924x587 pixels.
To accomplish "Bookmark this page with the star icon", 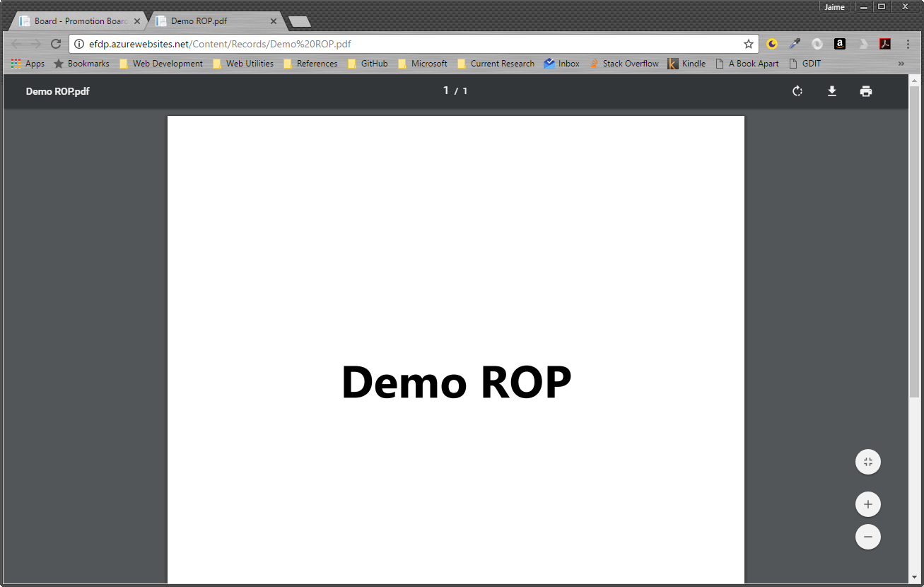I will coord(749,44).
